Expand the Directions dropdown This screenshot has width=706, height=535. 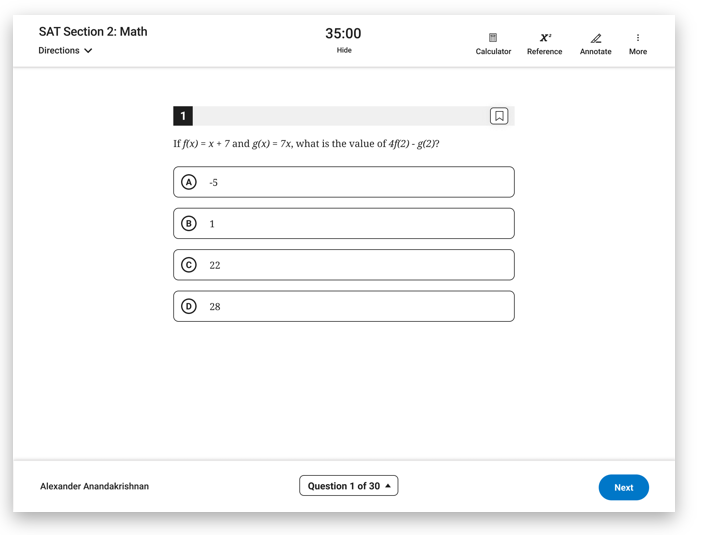65,50
